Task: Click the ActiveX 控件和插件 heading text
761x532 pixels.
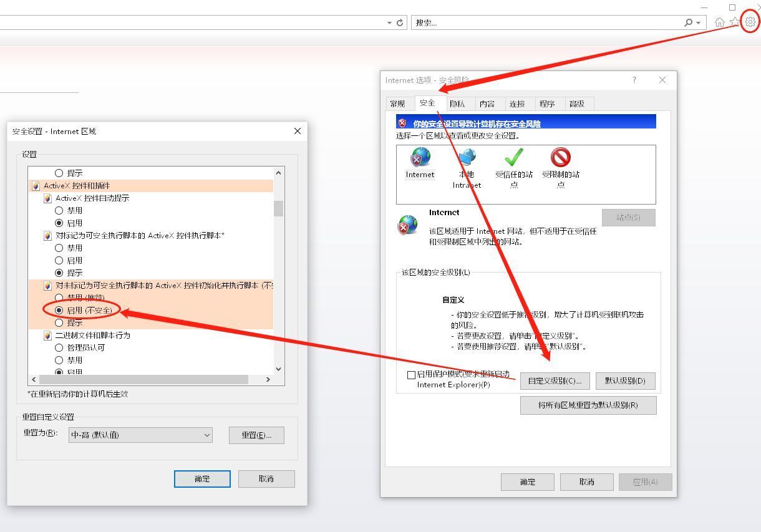Action: (x=77, y=186)
